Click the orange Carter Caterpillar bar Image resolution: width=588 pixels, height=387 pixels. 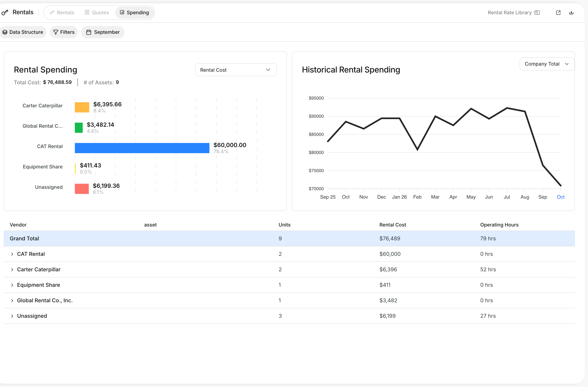[82, 107]
